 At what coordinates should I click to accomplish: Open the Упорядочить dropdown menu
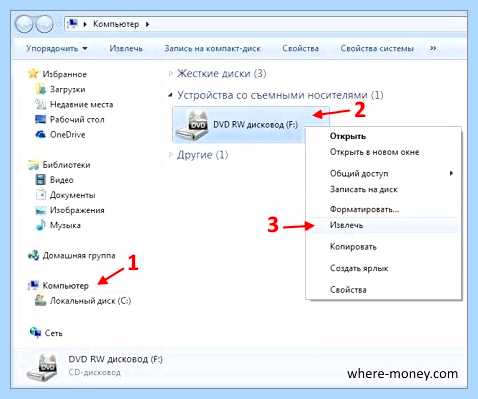(x=57, y=48)
